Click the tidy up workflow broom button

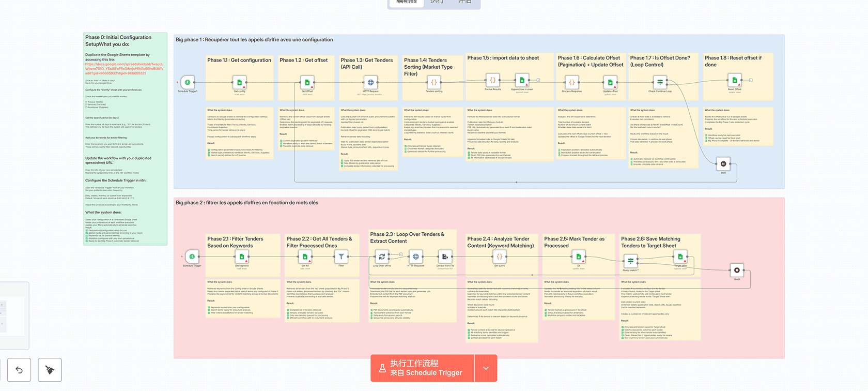point(50,370)
